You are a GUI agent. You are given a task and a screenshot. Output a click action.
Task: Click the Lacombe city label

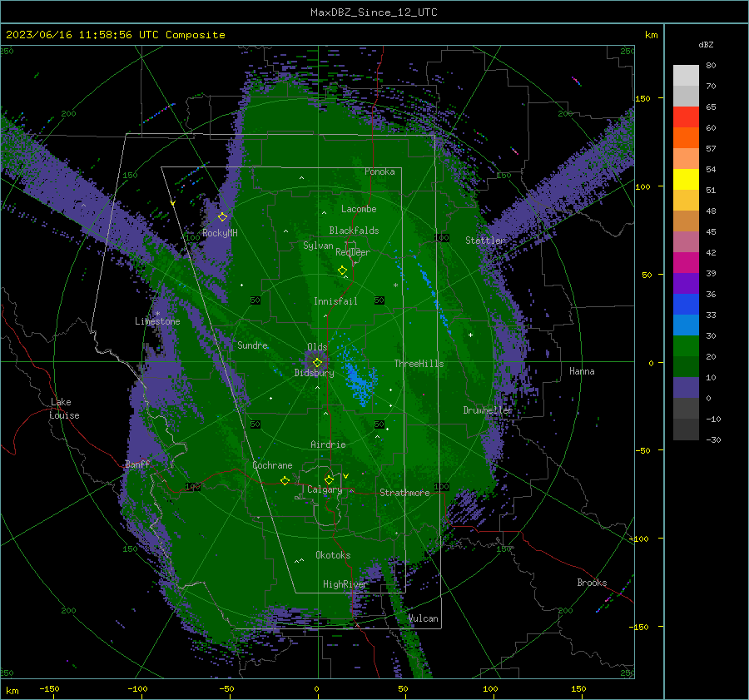[x=359, y=209]
